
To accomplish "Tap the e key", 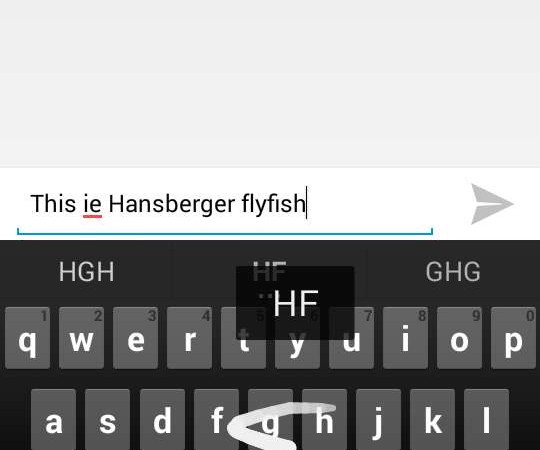I will pyautogui.click(x=135, y=338).
